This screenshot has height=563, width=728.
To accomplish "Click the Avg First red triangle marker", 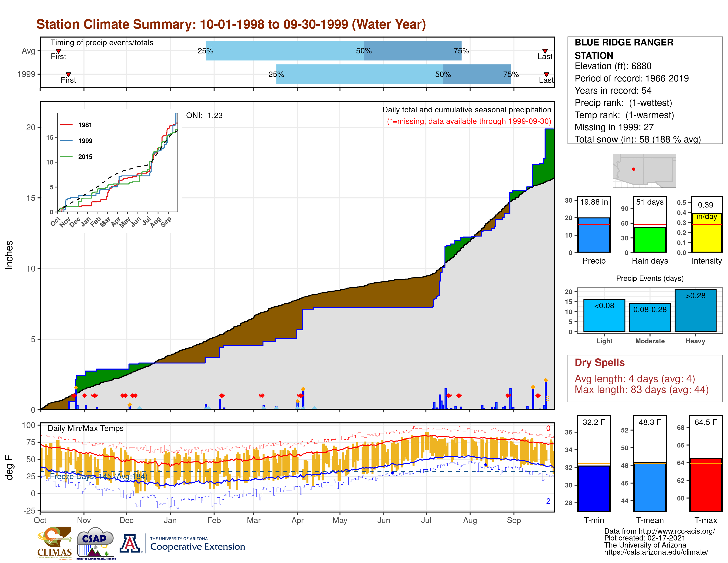I will point(58,51).
